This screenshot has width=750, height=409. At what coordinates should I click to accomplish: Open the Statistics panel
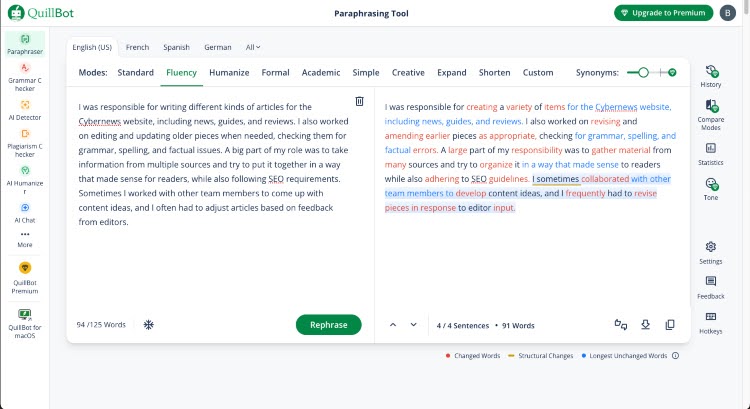coord(710,154)
